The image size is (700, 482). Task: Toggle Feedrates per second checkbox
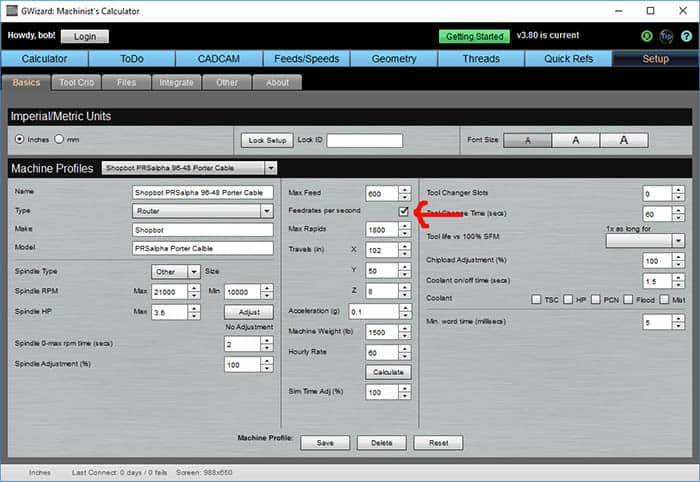(x=404, y=211)
